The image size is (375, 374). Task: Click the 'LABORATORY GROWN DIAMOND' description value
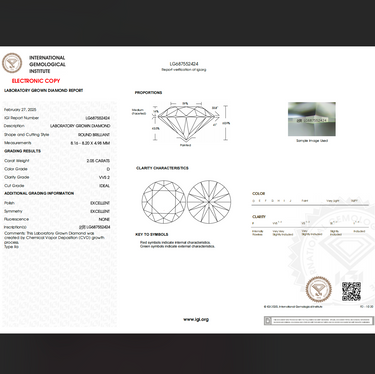(x=80, y=126)
